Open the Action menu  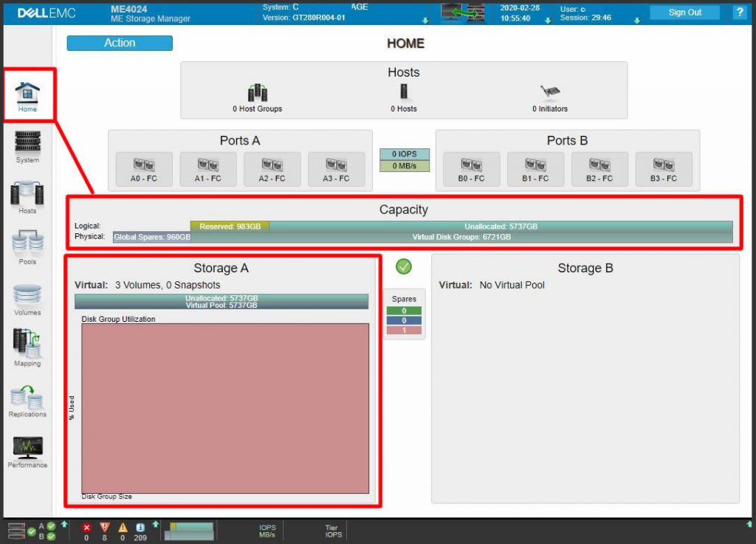tap(120, 43)
